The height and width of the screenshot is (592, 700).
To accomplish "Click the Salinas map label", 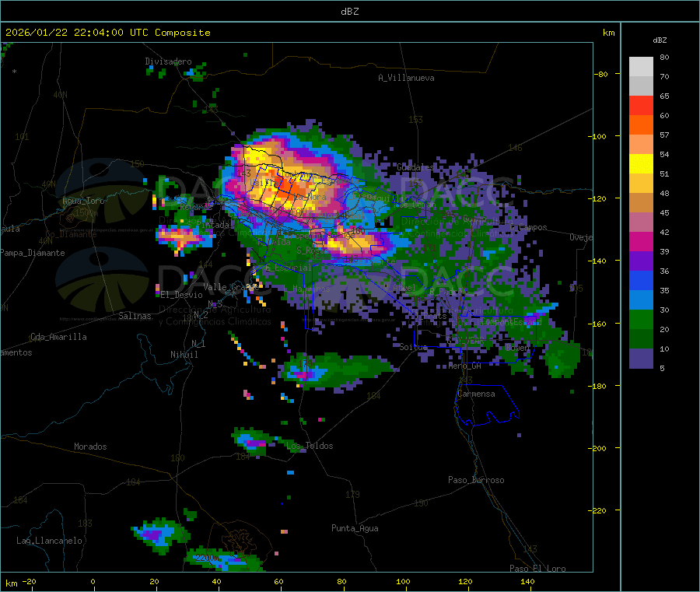I will (x=135, y=316).
